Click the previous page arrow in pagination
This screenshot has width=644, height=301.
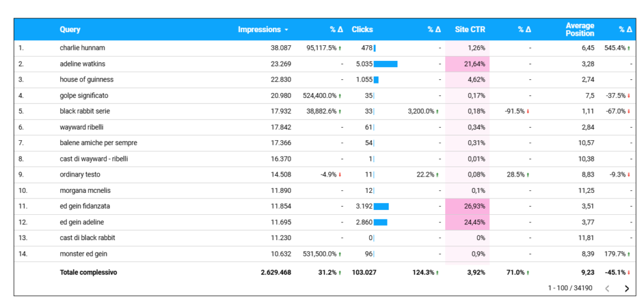coord(607,288)
